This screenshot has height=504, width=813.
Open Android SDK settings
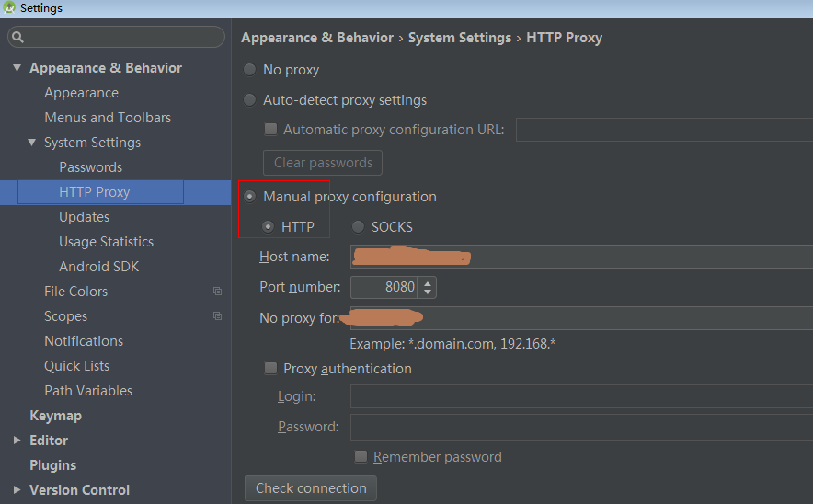pos(99,267)
